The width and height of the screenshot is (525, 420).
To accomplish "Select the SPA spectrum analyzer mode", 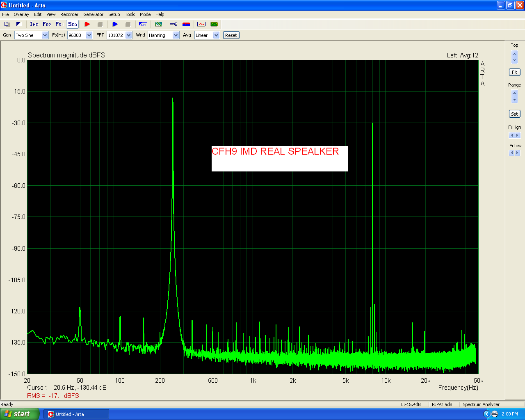I will pyautogui.click(x=73, y=24).
